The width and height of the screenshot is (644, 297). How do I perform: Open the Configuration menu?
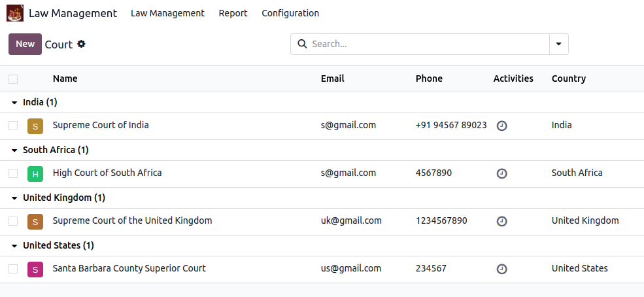290,13
